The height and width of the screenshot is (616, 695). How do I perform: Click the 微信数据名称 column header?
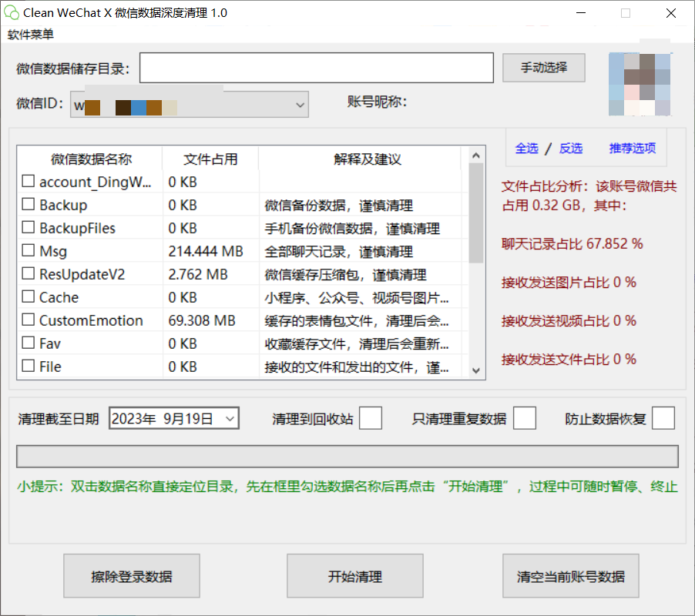(x=90, y=159)
